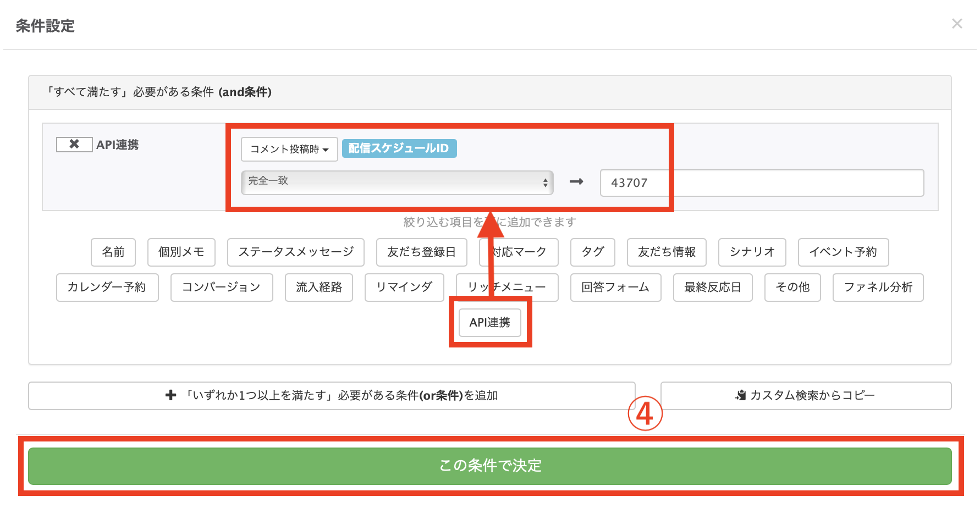Add 最終反応日 filter condition
980x508 pixels.
point(713,287)
